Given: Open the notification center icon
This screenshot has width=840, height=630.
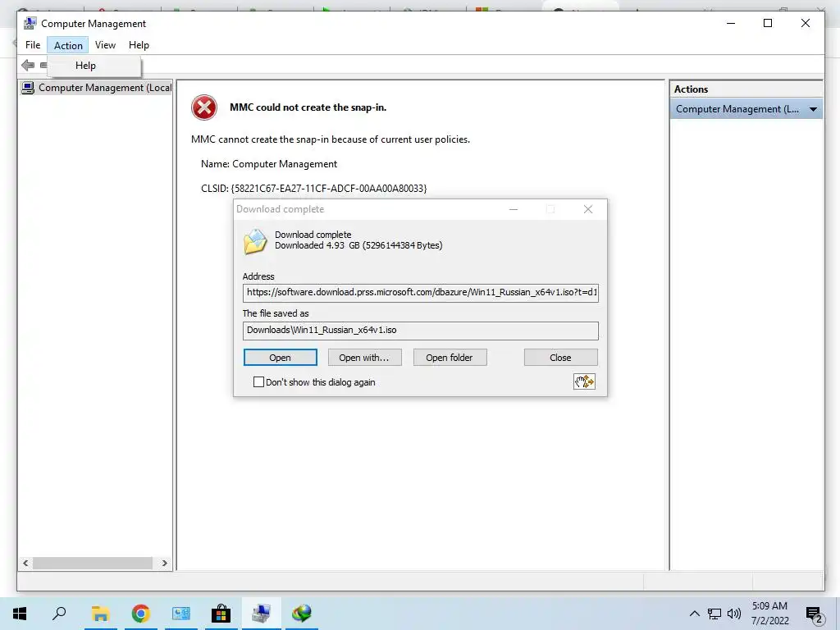Looking at the screenshot, I should point(815,615).
